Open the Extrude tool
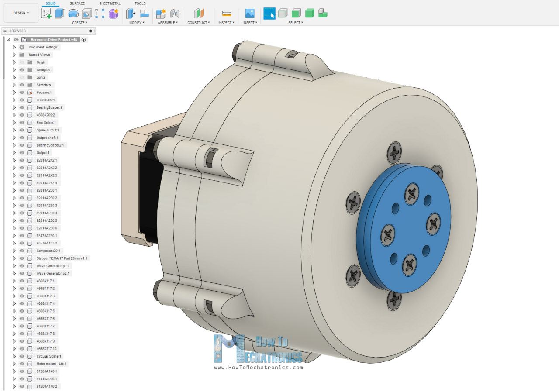Screen dimensions: 559x392 60,14
